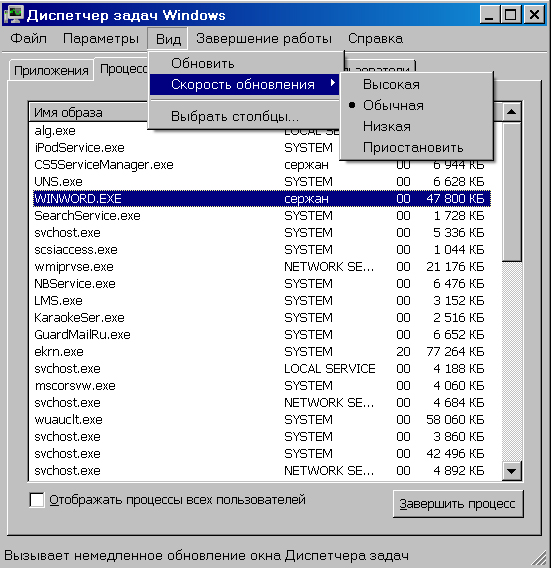Maximize the Task Manager window
This screenshot has width=551, height=568.
click(x=510, y=15)
